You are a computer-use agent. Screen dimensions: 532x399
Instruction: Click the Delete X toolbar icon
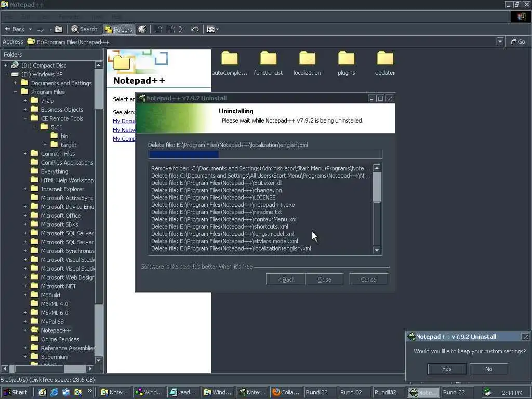pyautogui.click(x=181, y=30)
